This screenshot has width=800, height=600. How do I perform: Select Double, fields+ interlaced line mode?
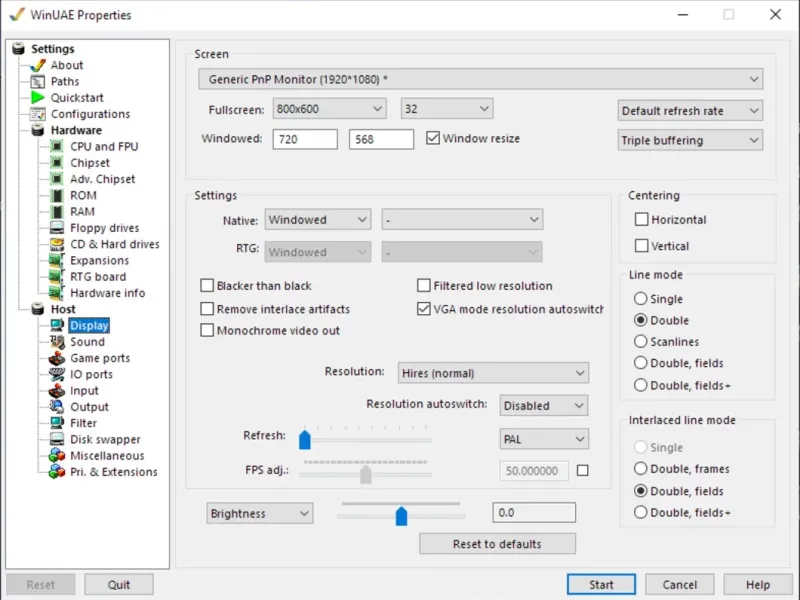pos(640,512)
